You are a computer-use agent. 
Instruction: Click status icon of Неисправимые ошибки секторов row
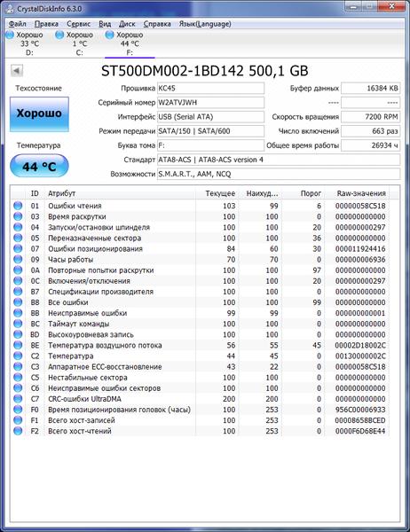[x=18, y=387]
